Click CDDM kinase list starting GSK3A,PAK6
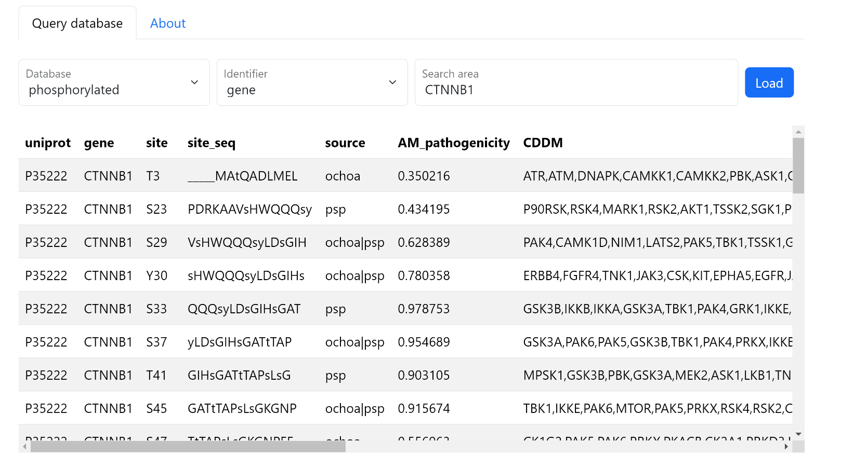This screenshot has height=456, width=854. click(x=657, y=342)
